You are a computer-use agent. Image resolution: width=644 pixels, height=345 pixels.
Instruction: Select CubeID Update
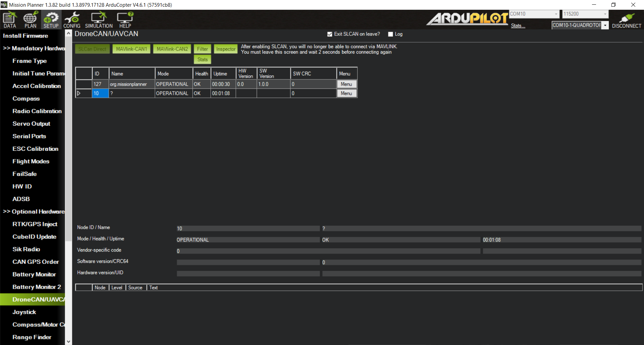34,237
